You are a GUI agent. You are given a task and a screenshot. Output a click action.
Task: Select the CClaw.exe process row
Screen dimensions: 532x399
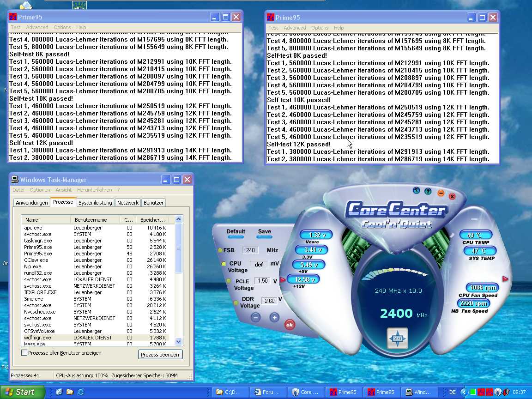click(95, 260)
